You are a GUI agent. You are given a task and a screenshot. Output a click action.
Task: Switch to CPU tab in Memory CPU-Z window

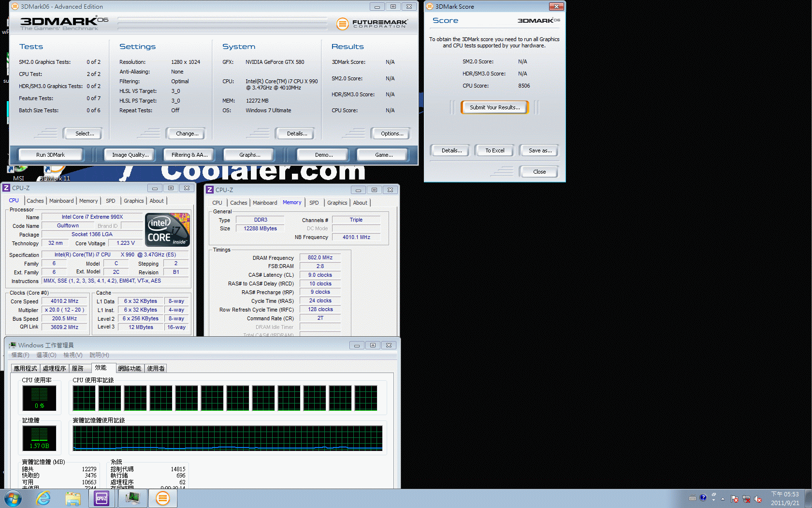coord(217,203)
